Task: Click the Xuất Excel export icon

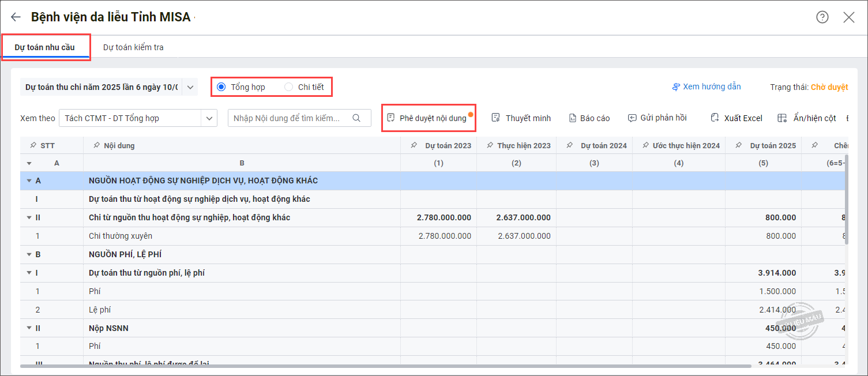Action: click(x=715, y=118)
